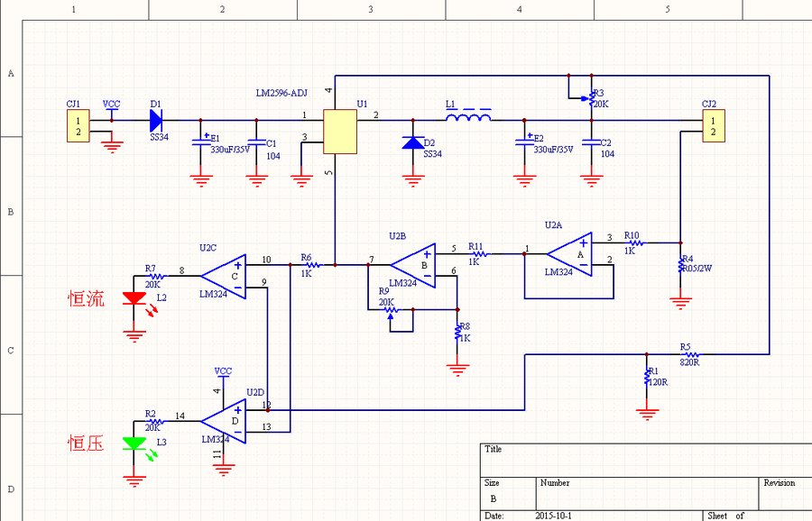Click the R4 R05/2W sense resistor
The width and height of the screenshot is (812, 521).
(x=680, y=265)
